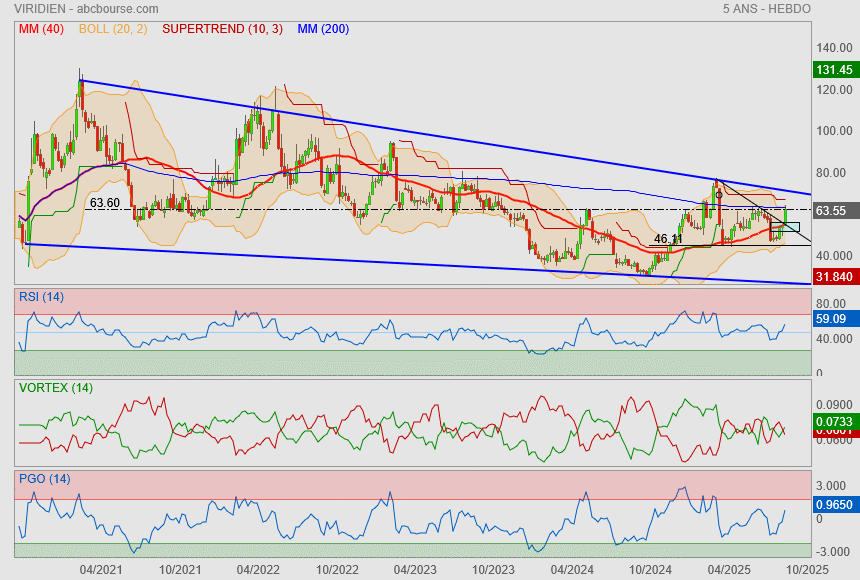Click the 04/2023 date on time axis
The image size is (860, 580).
414,569
